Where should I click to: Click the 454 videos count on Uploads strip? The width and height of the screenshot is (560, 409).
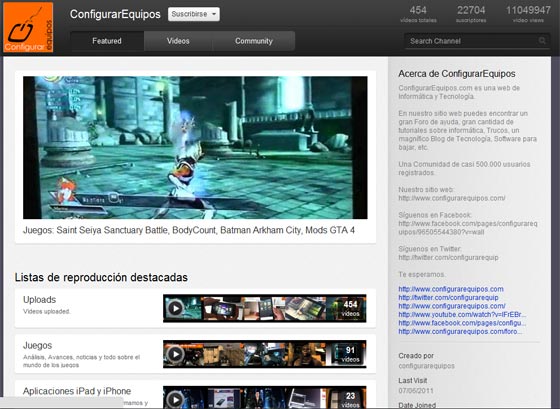[x=350, y=309]
